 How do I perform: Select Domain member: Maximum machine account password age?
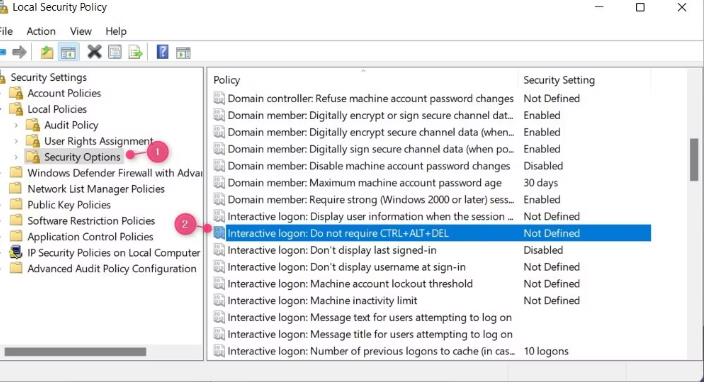click(x=364, y=183)
